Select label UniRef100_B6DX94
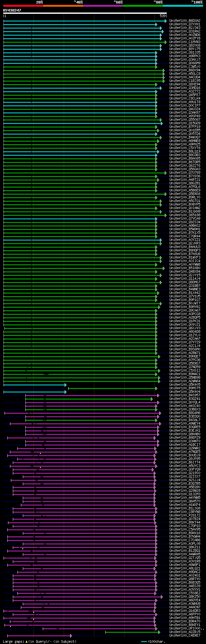Viewport: 206px width, 644px height. [185, 70]
